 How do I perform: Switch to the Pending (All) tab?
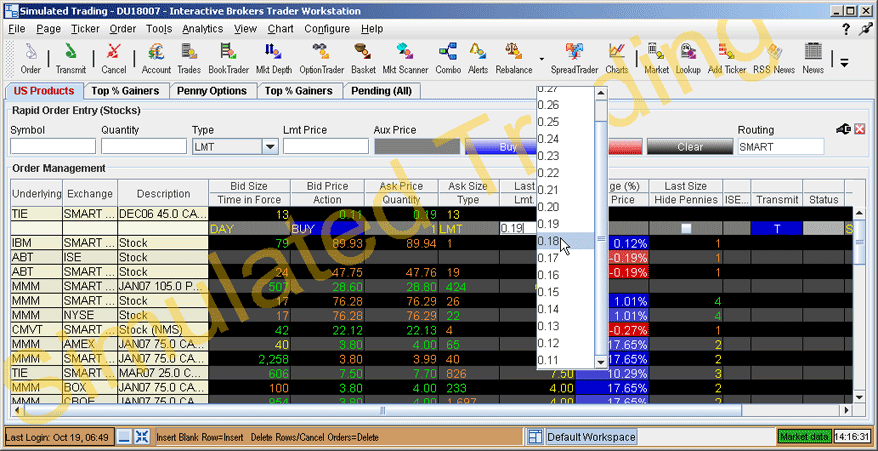coord(381,91)
